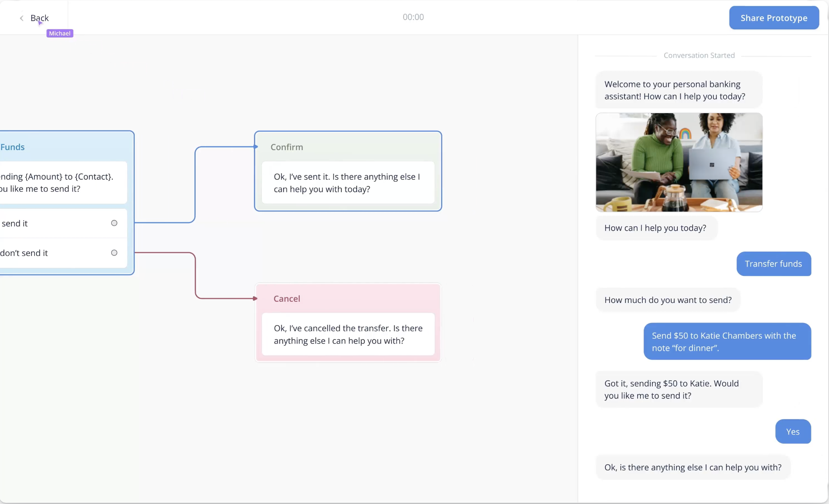Viewport: 829px width, 504px height.
Task: Click the 'Send $50 to Katie Chambers' reply bubble
Action: click(x=727, y=341)
